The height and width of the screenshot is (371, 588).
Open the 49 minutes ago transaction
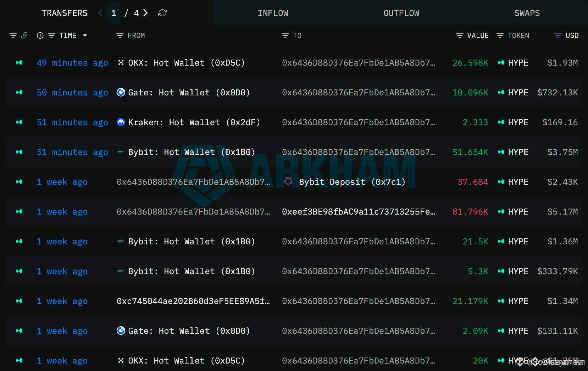click(x=72, y=63)
